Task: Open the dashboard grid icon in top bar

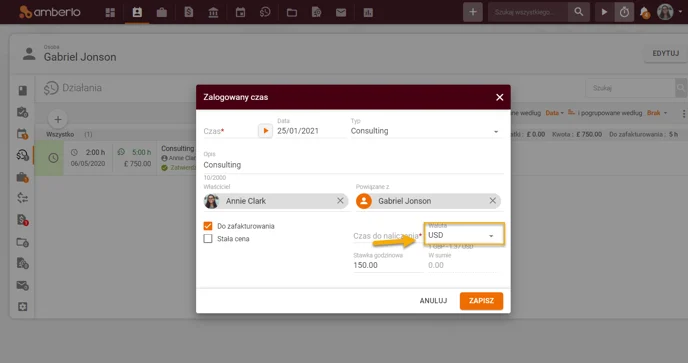Action: (x=110, y=12)
